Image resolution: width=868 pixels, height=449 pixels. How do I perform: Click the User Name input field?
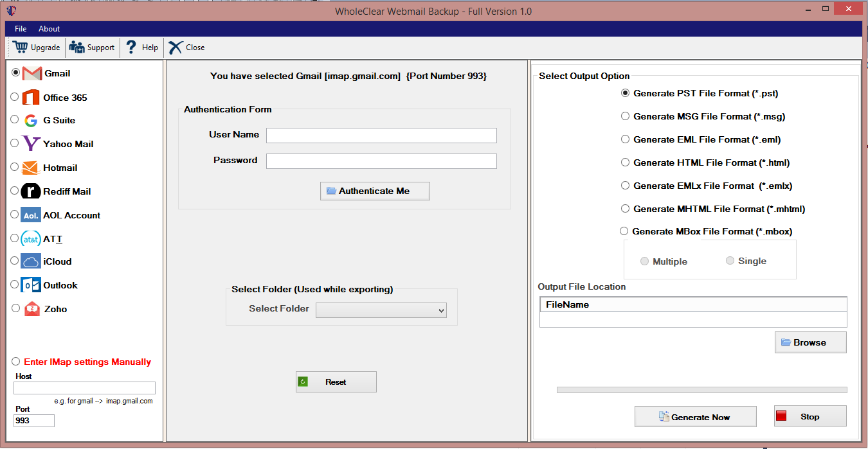click(x=381, y=135)
